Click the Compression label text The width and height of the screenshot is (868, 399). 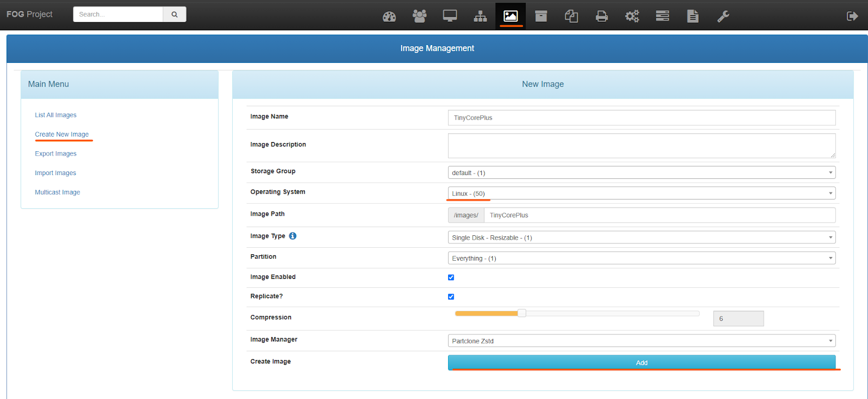[x=271, y=317]
